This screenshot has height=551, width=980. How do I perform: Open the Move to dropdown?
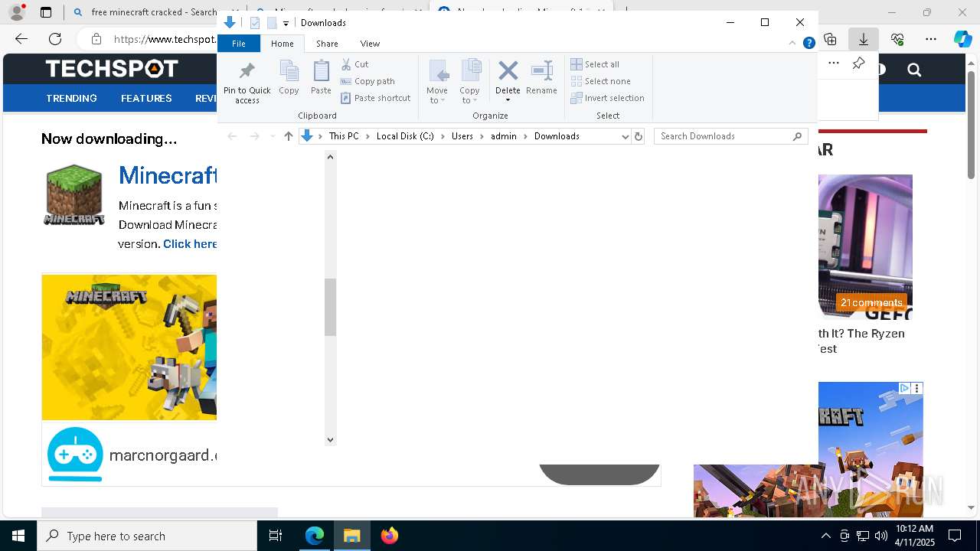[437, 82]
